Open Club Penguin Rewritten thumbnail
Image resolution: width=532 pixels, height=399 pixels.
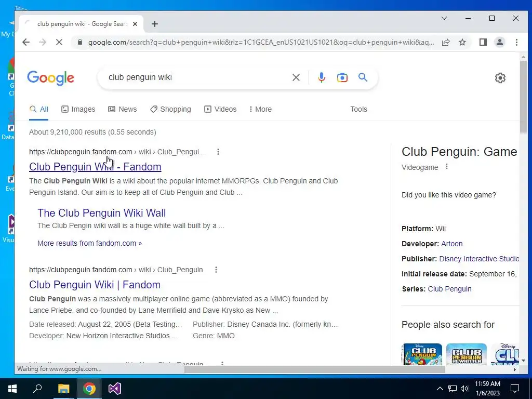(x=467, y=354)
